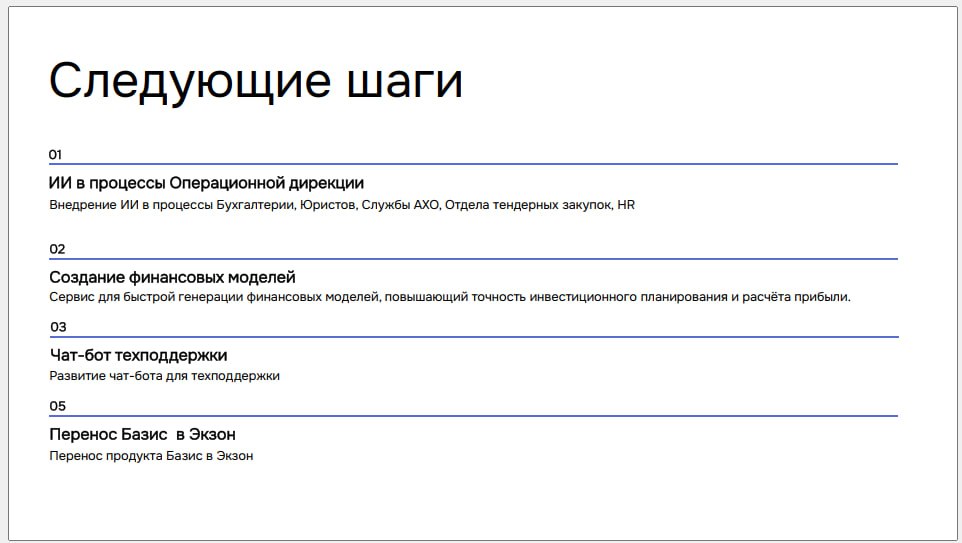Select the step number 05 label

58,406
